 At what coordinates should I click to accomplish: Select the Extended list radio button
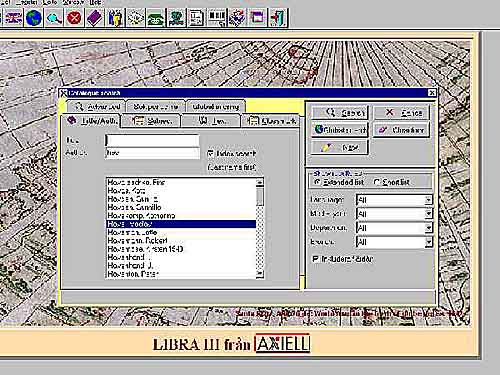coord(317,182)
